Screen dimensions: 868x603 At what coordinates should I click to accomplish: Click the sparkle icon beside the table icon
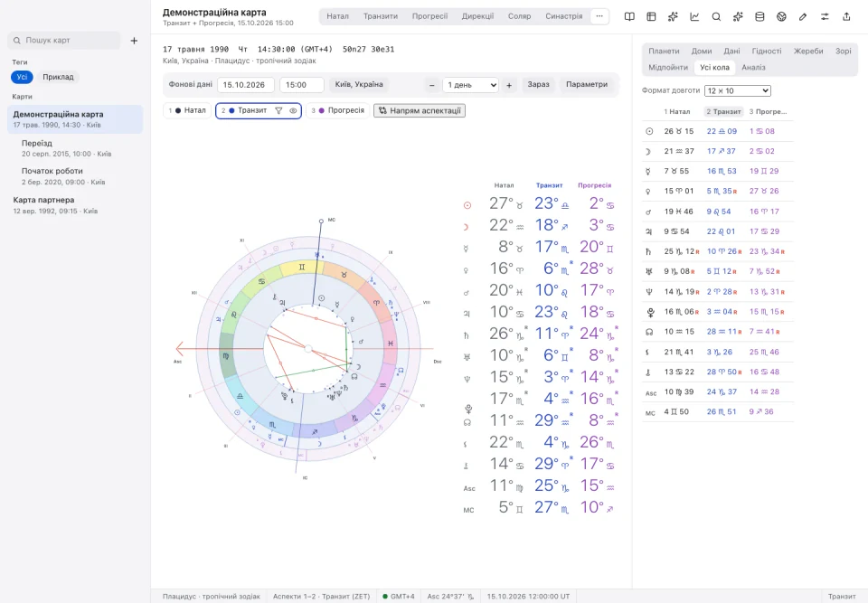point(673,16)
